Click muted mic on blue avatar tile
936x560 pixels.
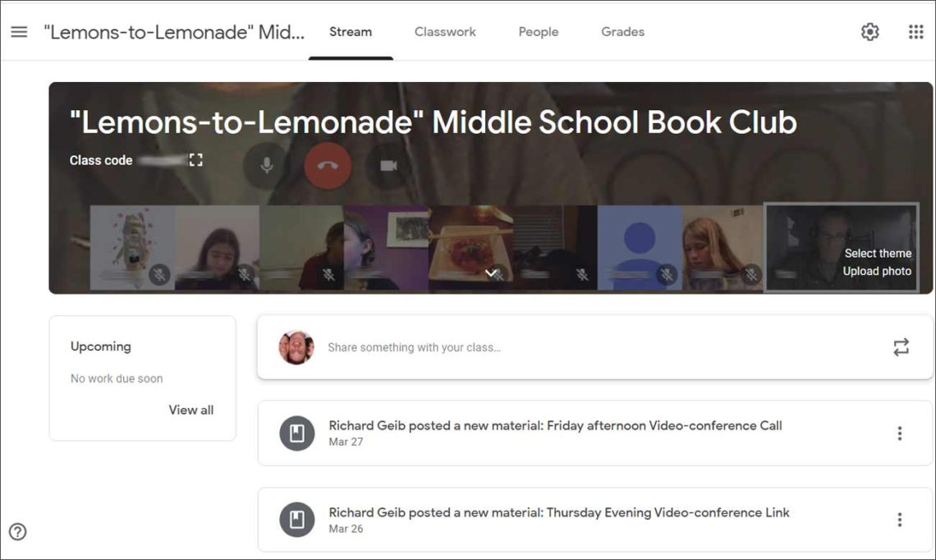point(667,274)
